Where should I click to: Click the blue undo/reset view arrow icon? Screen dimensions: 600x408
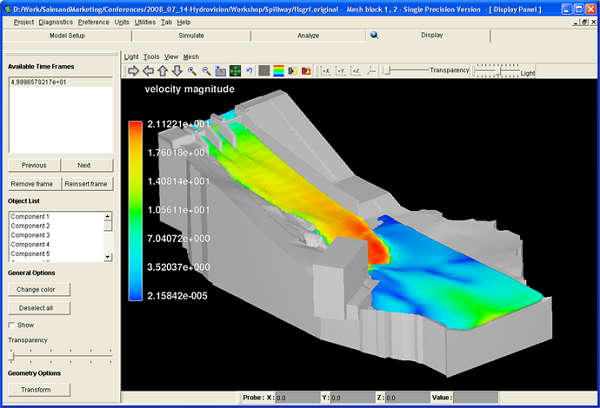pos(249,71)
